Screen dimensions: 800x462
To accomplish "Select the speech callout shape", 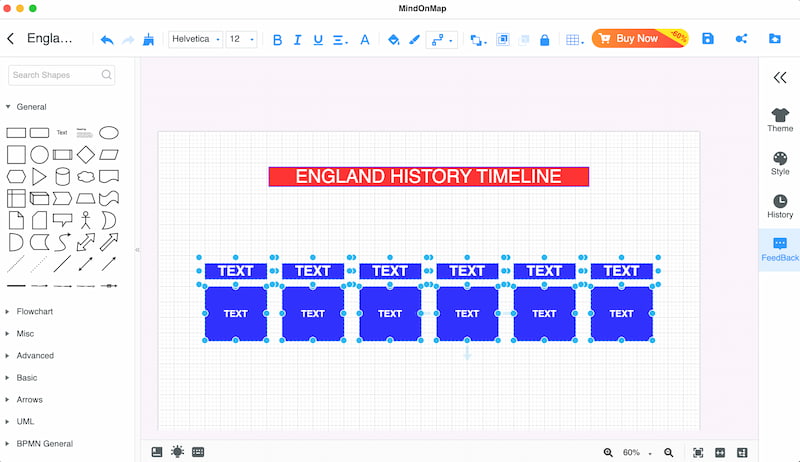I will pos(62,220).
